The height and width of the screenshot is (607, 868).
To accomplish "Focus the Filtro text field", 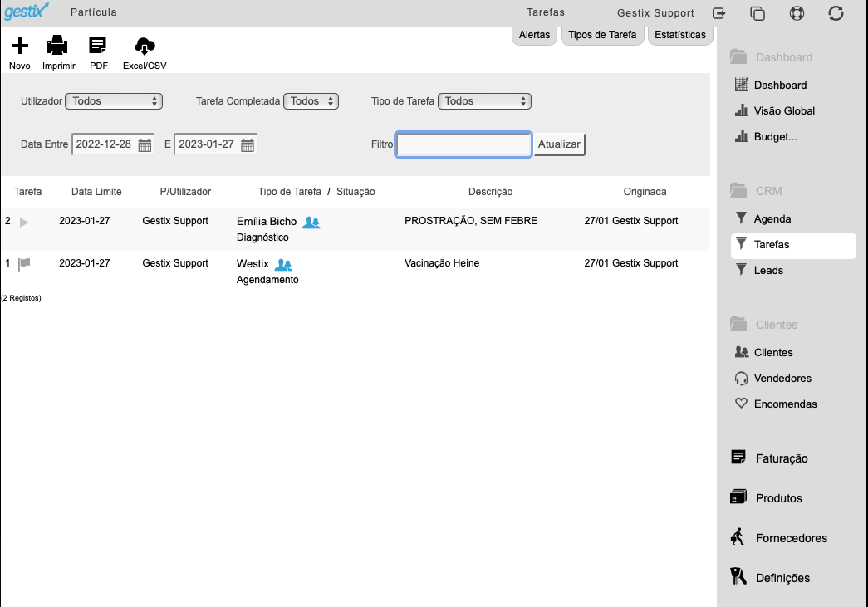I will [463, 144].
